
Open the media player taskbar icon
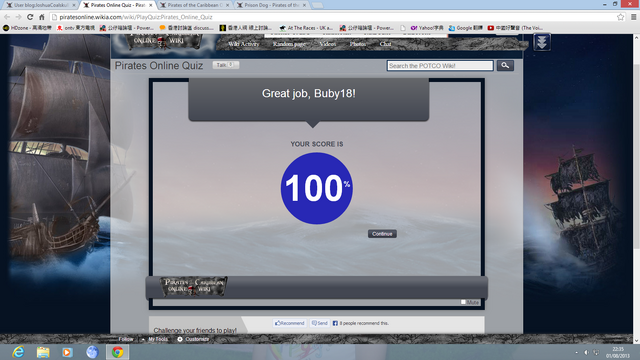tap(67, 352)
